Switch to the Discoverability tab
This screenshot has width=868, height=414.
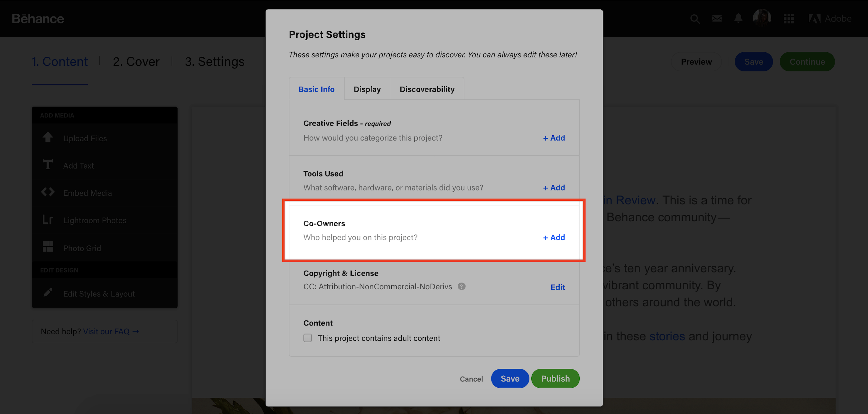click(x=427, y=89)
